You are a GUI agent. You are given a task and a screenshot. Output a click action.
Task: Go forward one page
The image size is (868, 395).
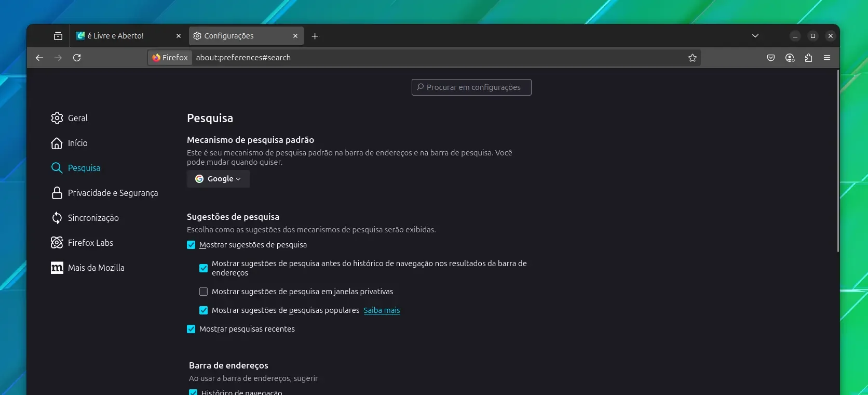[x=58, y=58]
